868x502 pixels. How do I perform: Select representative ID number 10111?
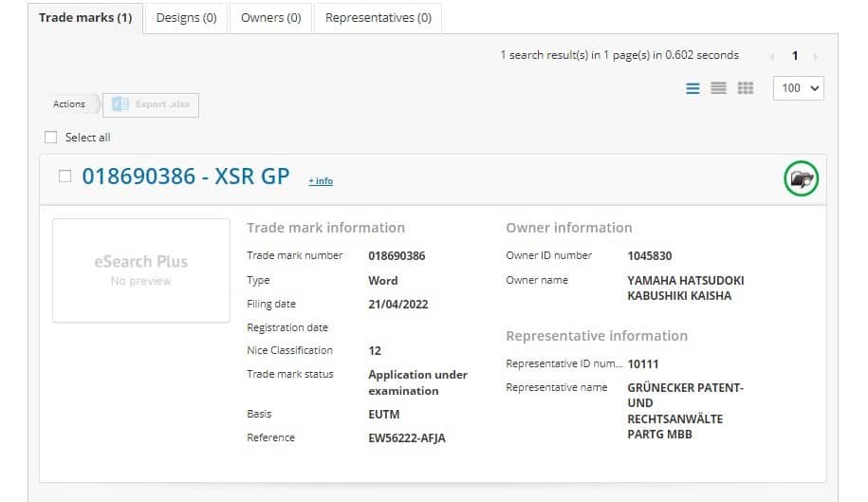[642, 363]
